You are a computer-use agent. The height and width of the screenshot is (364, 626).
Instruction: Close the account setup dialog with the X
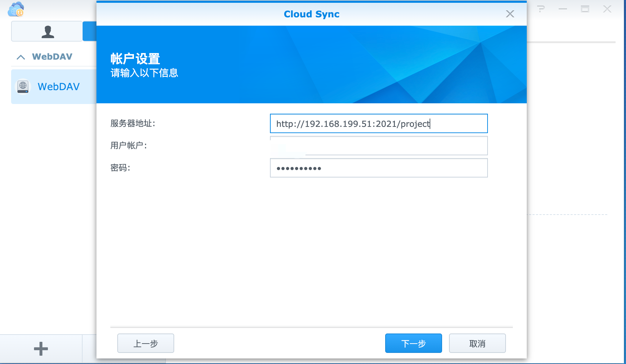(510, 14)
